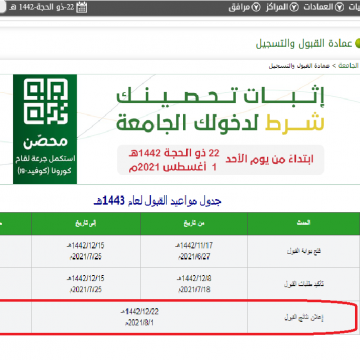Click the إلى تاريخ column header

[x=86, y=224]
